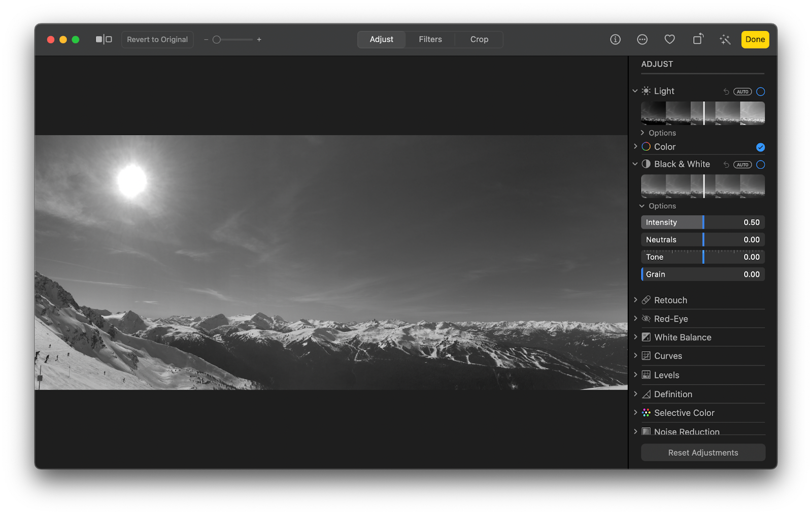812x515 pixels.
Task: Click Revert to Original
Action: tap(157, 39)
